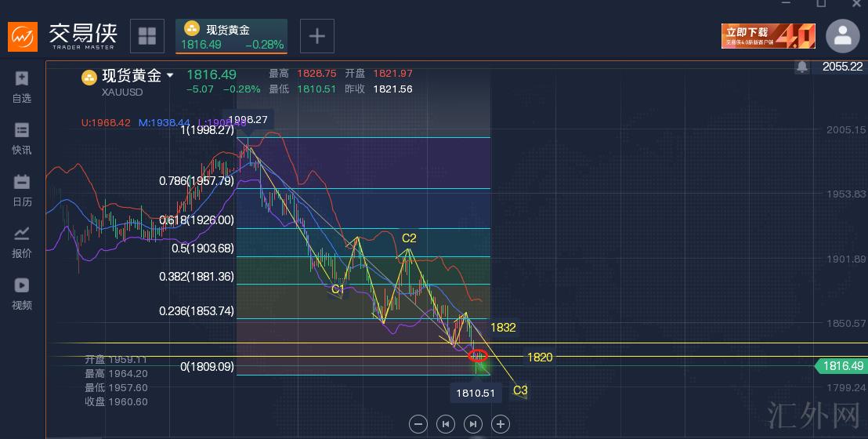Select the 1820 horizontal line label
Image resolution: width=868 pixels, height=439 pixels.
(x=540, y=357)
